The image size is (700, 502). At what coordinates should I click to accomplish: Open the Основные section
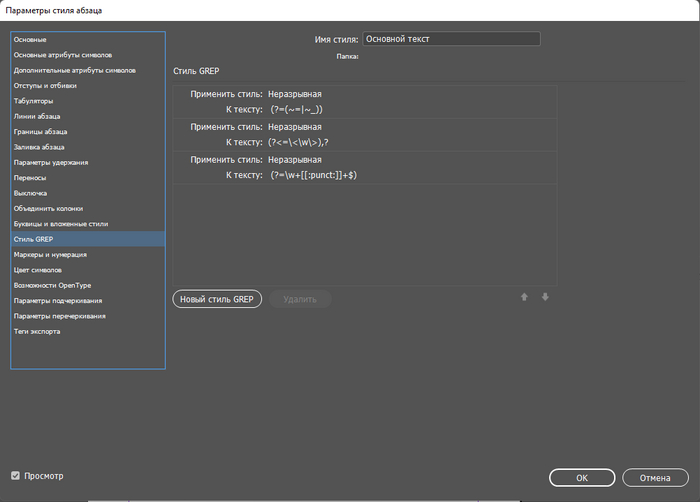pyautogui.click(x=31, y=39)
